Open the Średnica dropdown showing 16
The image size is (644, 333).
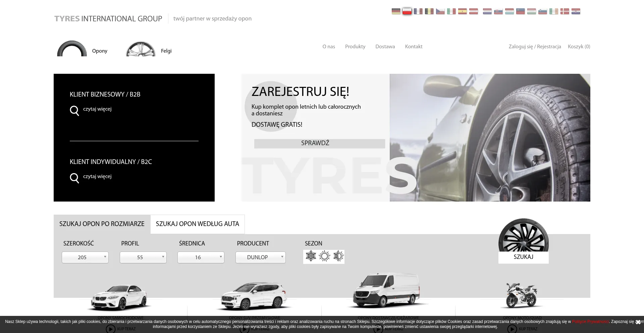point(201,257)
